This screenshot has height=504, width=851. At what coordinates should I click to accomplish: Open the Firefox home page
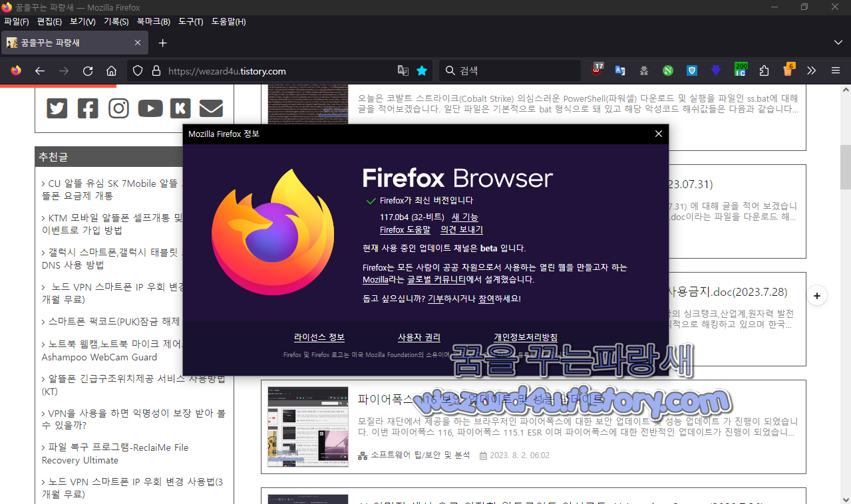click(x=112, y=70)
